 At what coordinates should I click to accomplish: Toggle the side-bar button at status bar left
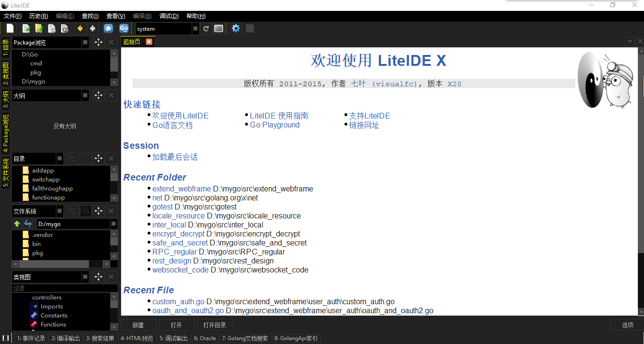click(x=6, y=338)
